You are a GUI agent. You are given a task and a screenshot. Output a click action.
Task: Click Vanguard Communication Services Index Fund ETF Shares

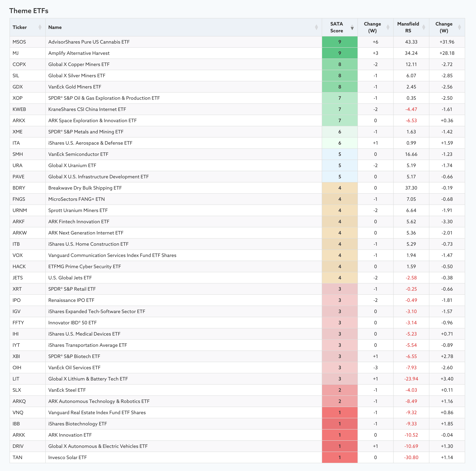112,255
